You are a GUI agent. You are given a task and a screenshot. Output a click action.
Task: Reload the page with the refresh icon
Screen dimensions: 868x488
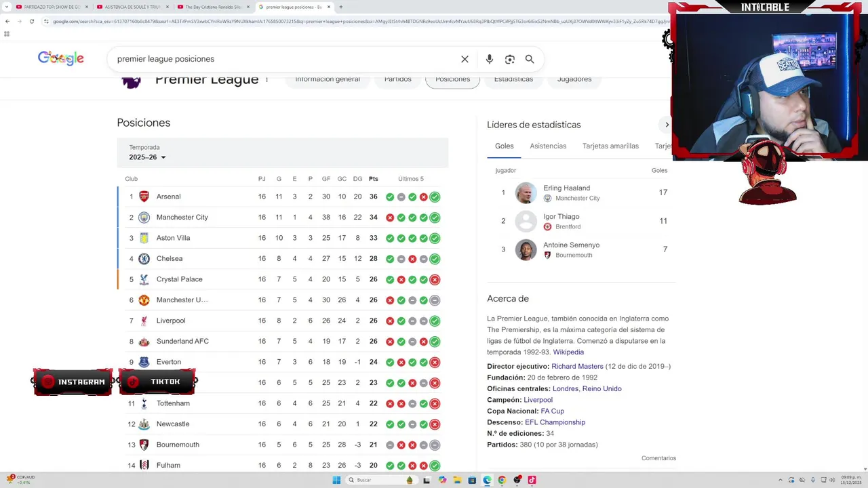[32, 21]
